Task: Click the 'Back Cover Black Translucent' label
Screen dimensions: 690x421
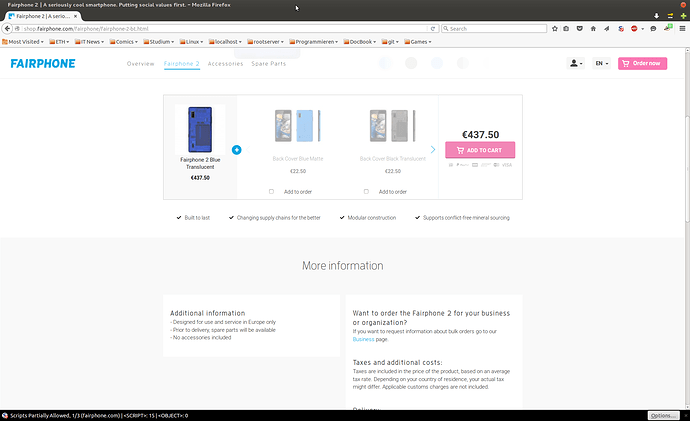Action: click(393, 159)
